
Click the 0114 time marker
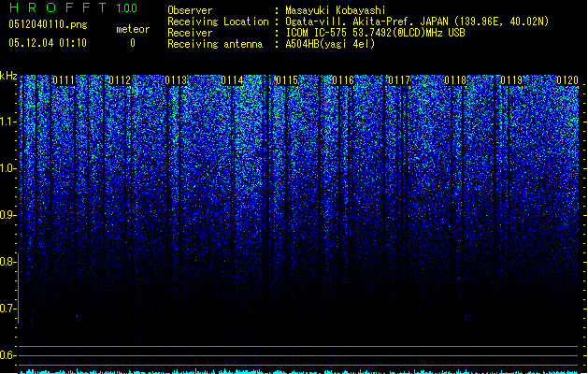point(232,80)
